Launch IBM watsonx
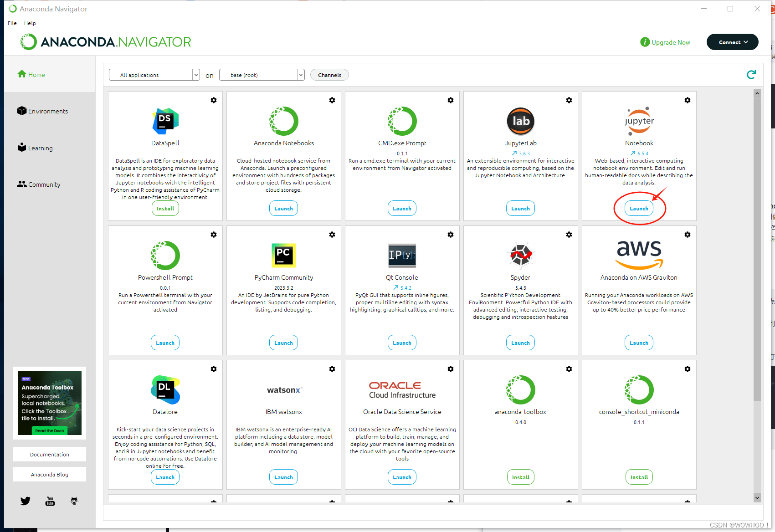Viewport: 775px width, 532px height. [283, 477]
